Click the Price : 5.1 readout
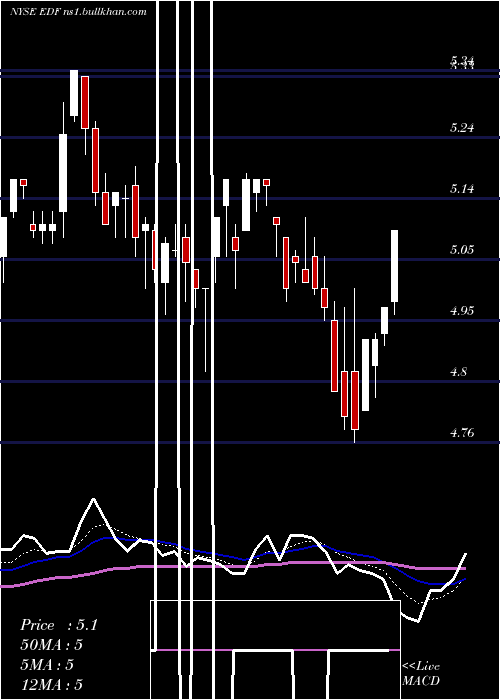Screen dimensions: 500x700 (x=58, y=625)
